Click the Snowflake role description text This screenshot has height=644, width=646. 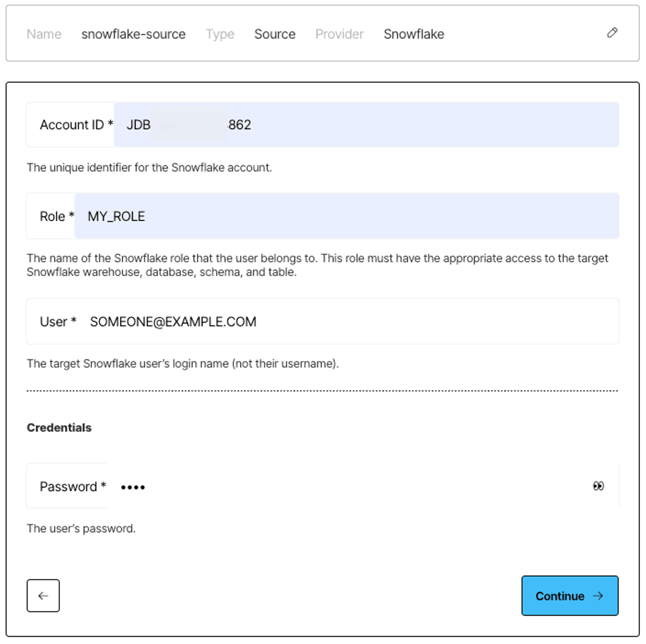(317, 265)
